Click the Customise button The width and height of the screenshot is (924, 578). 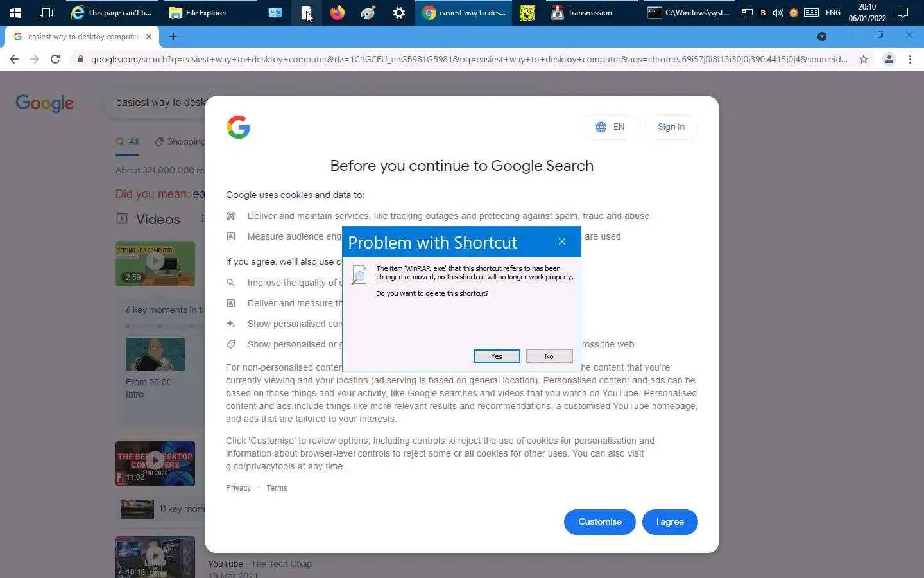(x=600, y=522)
